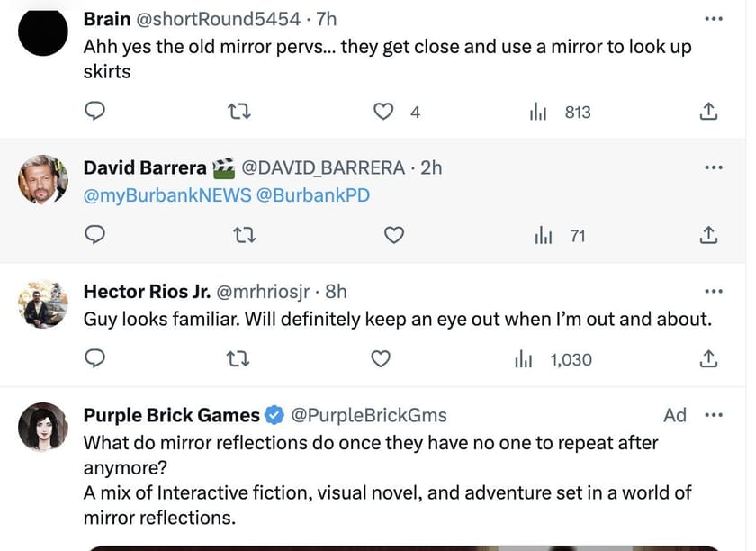Screen dimensions: 756x551
Task: Open more options on David Barrera's tweet
Action: pos(714,167)
